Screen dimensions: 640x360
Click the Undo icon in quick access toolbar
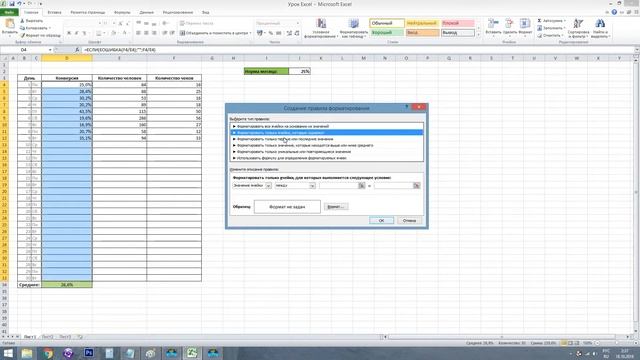[x=19, y=4]
